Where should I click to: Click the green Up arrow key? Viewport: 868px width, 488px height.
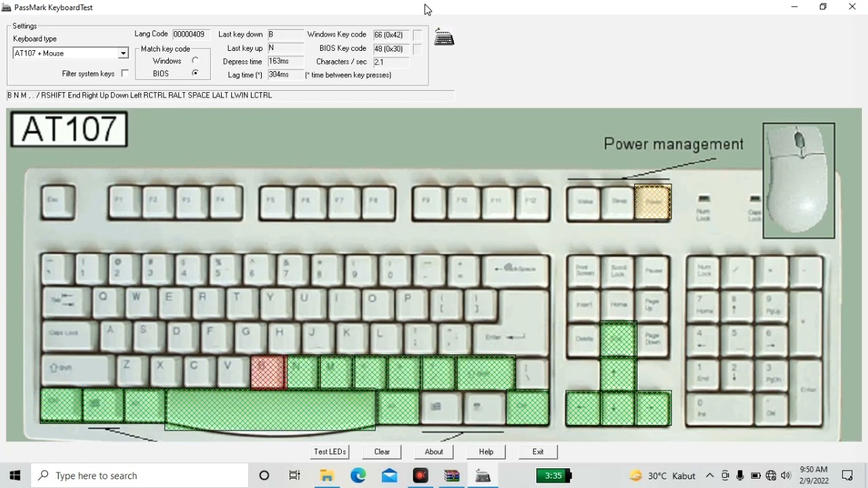pos(618,374)
